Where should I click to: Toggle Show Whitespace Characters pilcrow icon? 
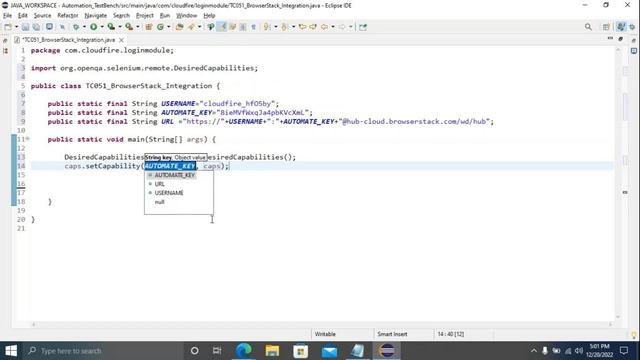[253, 27]
